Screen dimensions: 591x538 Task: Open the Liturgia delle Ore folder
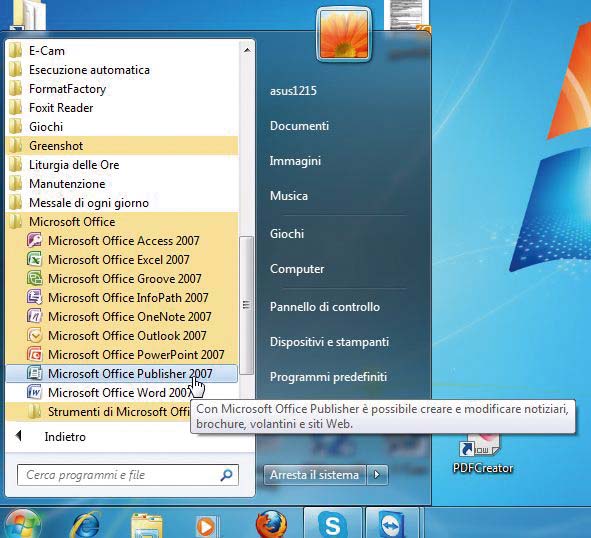(122, 165)
